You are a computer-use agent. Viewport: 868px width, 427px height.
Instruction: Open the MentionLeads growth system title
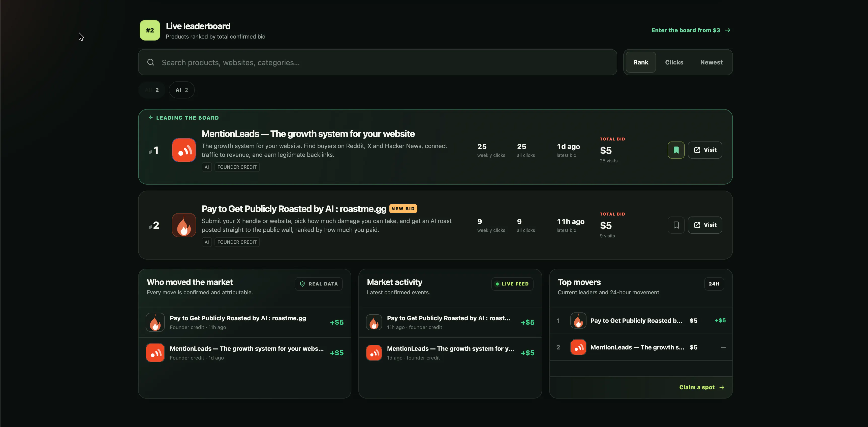click(308, 134)
